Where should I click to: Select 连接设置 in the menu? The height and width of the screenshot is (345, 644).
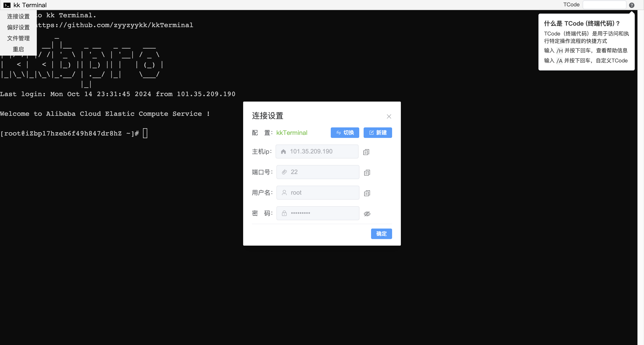click(x=18, y=16)
